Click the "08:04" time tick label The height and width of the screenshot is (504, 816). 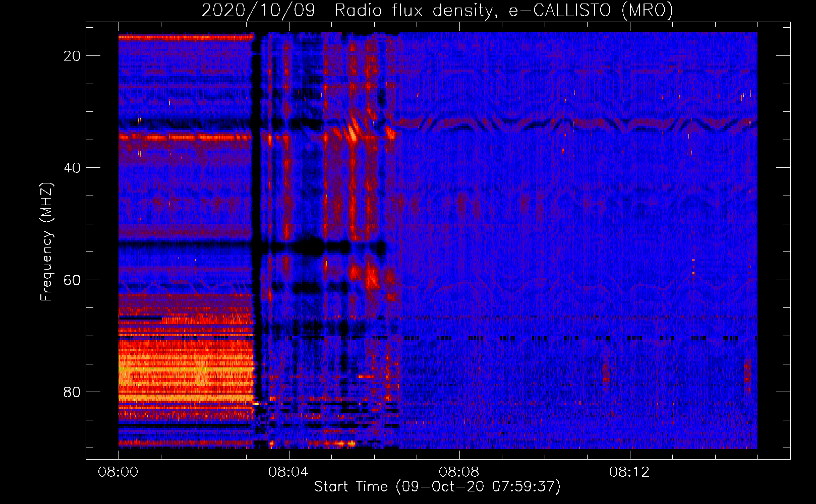(288, 472)
